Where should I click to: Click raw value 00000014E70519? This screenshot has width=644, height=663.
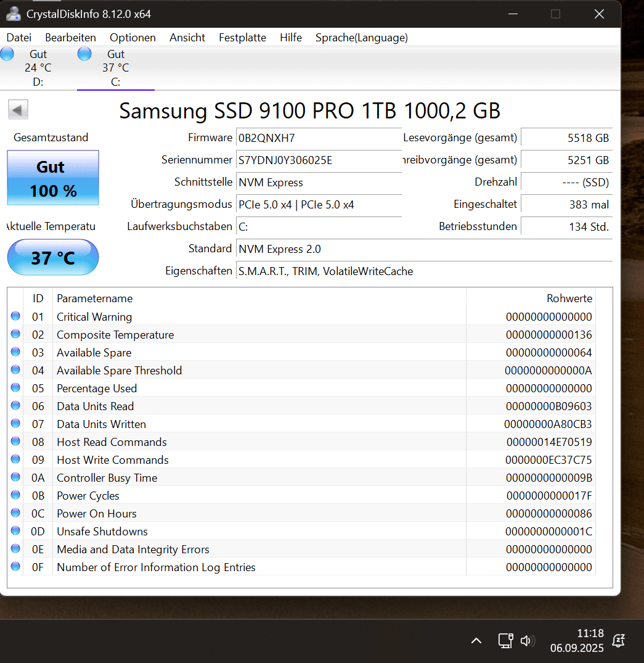tap(549, 442)
